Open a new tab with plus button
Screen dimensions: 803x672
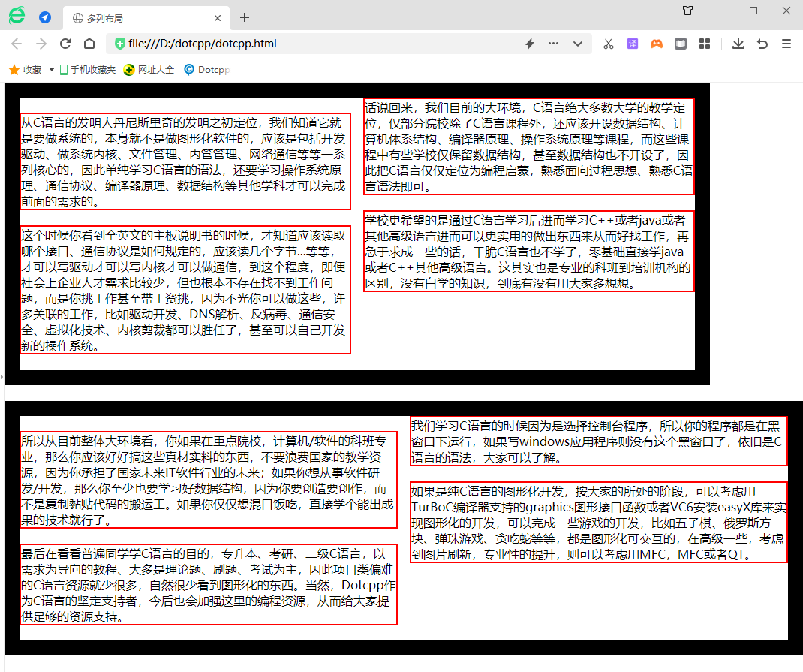245,17
